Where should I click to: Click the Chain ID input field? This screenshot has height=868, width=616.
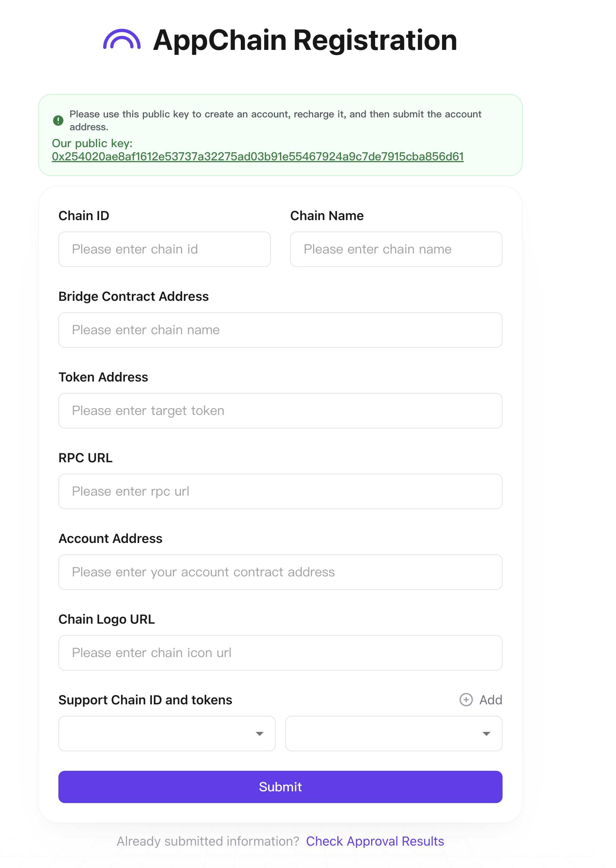click(164, 249)
